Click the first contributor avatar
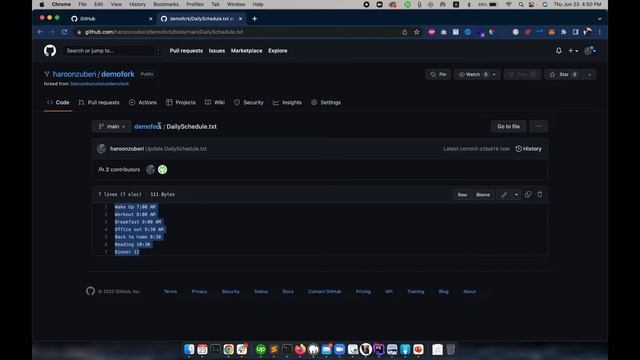This screenshot has width=640, height=360. pyautogui.click(x=151, y=169)
